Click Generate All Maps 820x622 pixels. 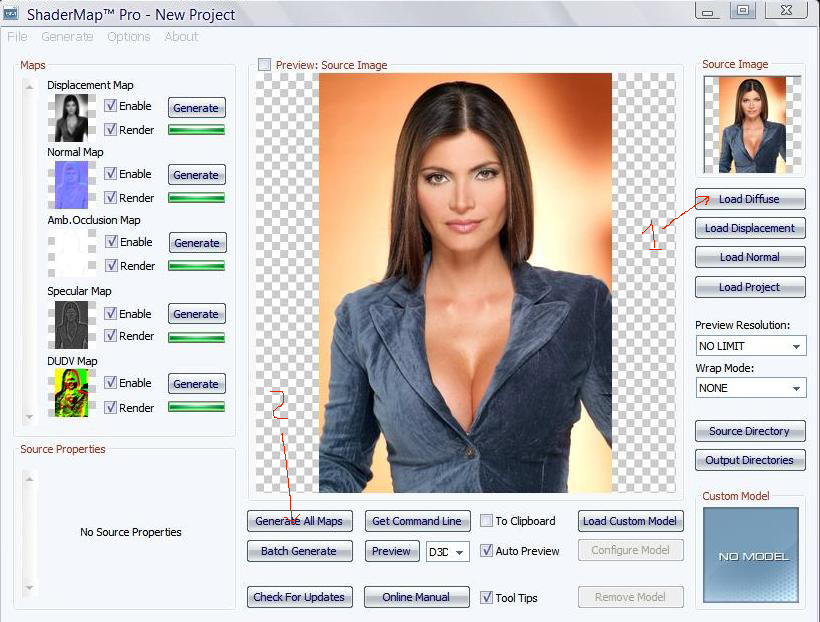click(300, 521)
